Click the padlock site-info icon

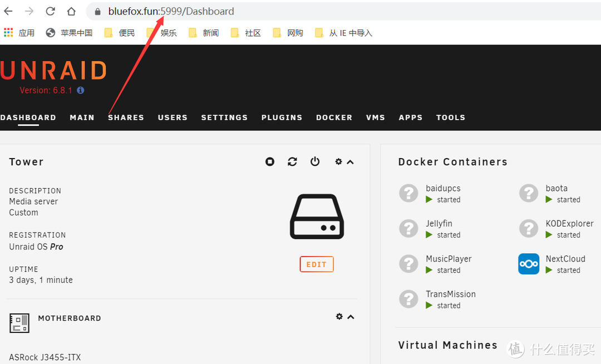pos(97,12)
